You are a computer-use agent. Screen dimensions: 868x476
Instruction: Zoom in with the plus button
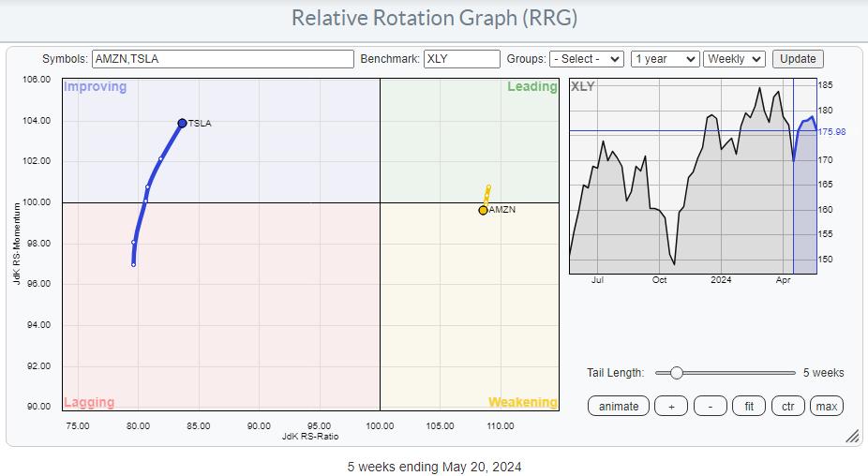coord(671,406)
